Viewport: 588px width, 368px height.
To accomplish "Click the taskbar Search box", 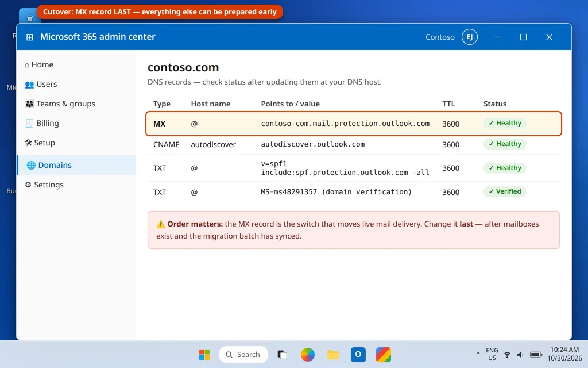I will (x=243, y=354).
